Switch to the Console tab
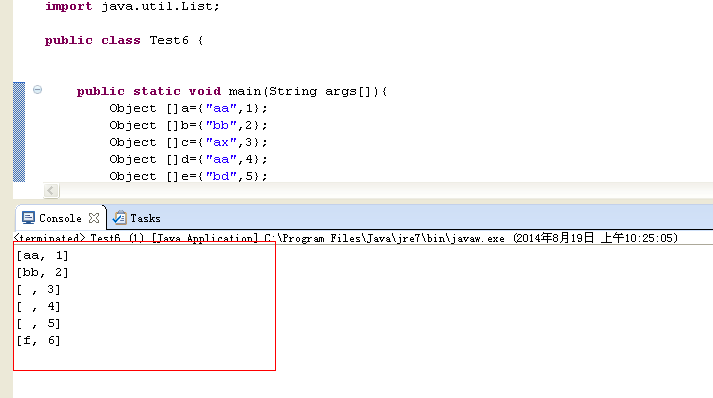Viewport: 713px width, 398px height. (60, 218)
